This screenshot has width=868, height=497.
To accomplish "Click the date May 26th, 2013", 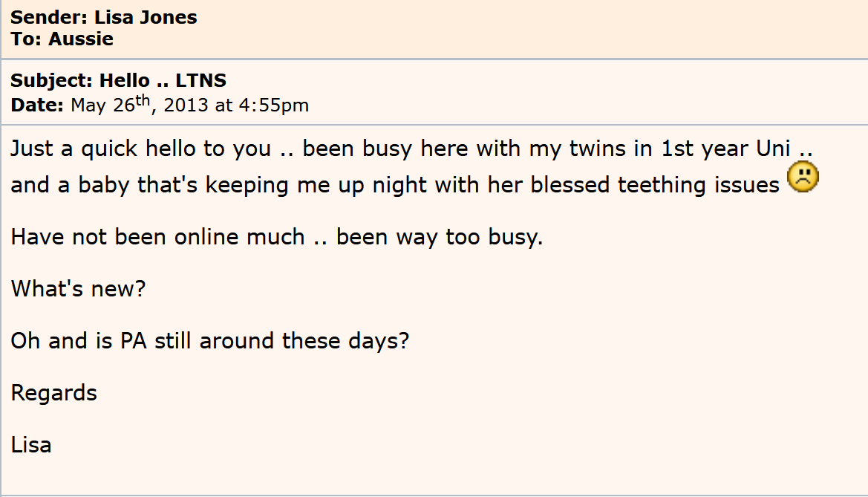I will coord(140,105).
